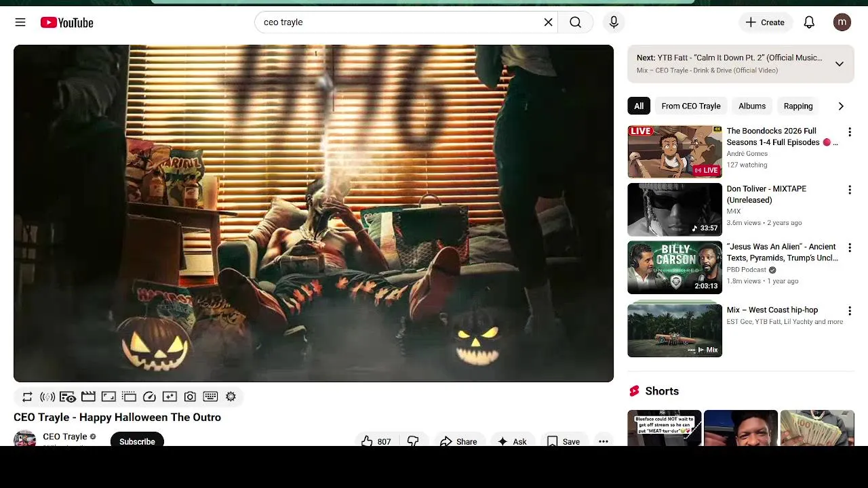868x488 pixels.
Task: Open the enhancer settings gear
Action: [x=231, y=396]
